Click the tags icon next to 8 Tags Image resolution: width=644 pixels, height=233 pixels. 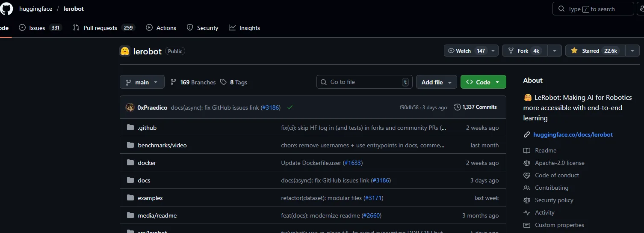click(x=223, y=82)
